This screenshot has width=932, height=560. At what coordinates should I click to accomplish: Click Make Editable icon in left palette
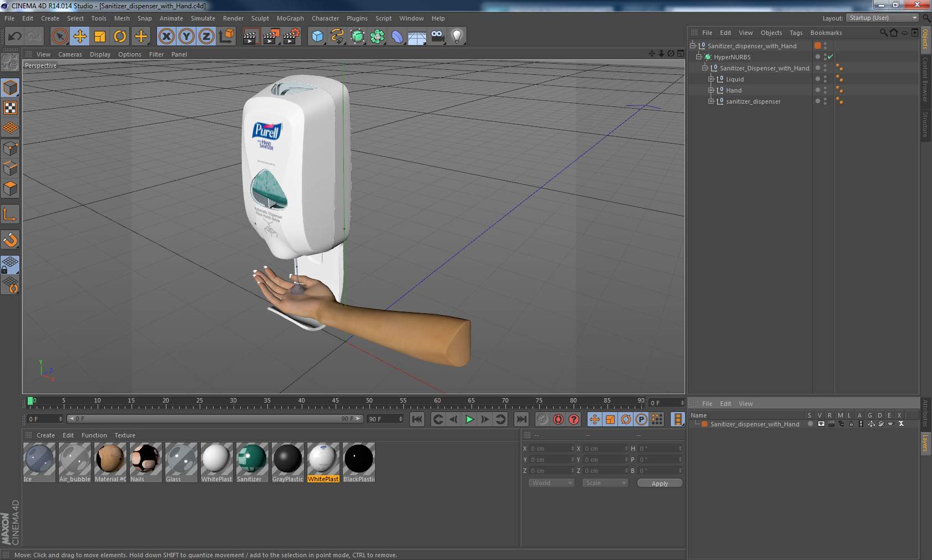click(10, 62)
